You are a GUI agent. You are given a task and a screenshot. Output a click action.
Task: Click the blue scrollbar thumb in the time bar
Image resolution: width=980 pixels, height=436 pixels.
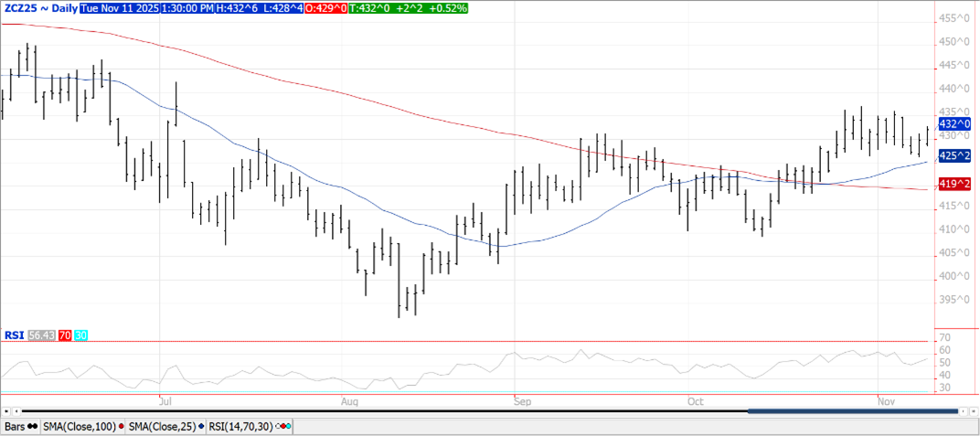point(852,412)
